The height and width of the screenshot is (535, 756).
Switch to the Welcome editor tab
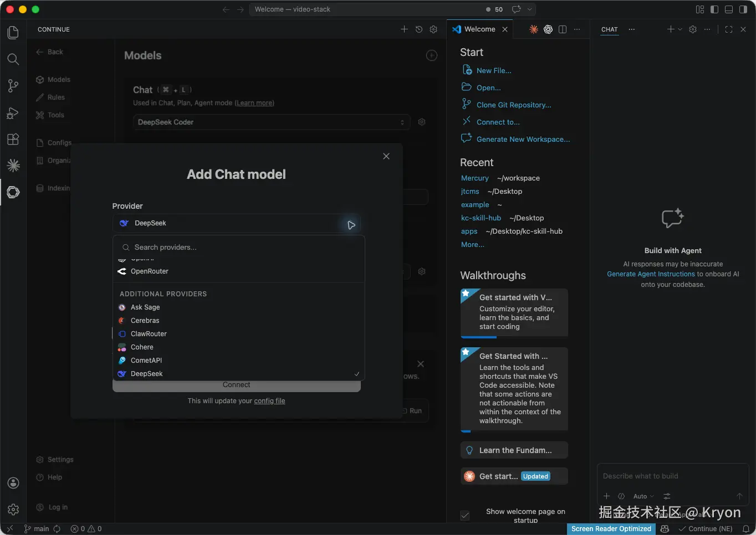coord(480,29)
